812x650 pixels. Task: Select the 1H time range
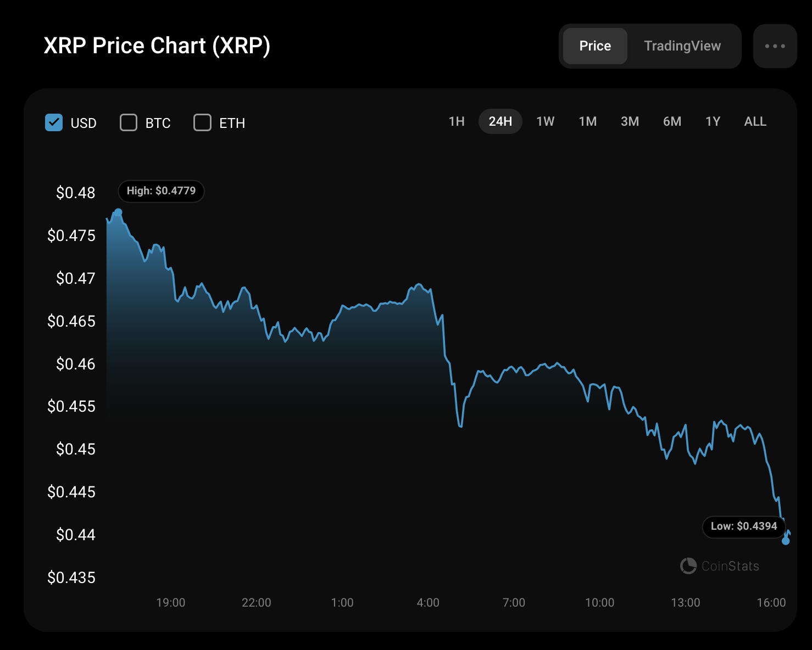457,121
